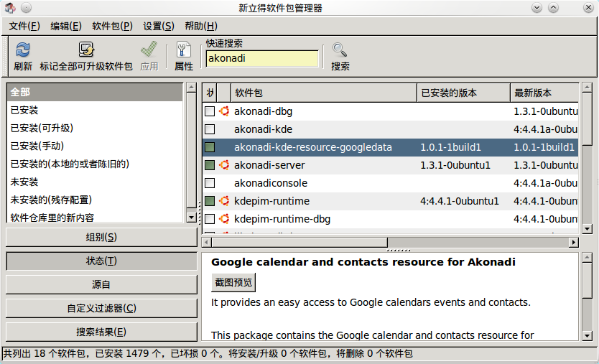Toggle the akonadiconsole status checkbox
Viewport: 599px width, 364px height.
tap(210, 183)
